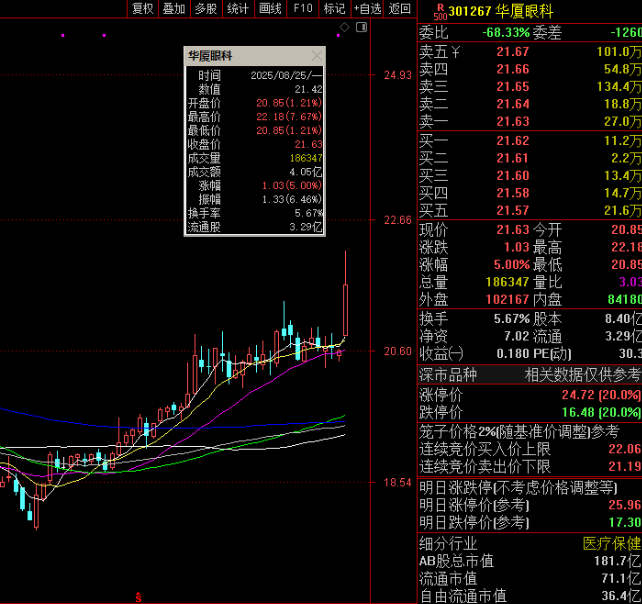Click the 买五 price 21.57

pyautogui.click(x=513, y=210)
